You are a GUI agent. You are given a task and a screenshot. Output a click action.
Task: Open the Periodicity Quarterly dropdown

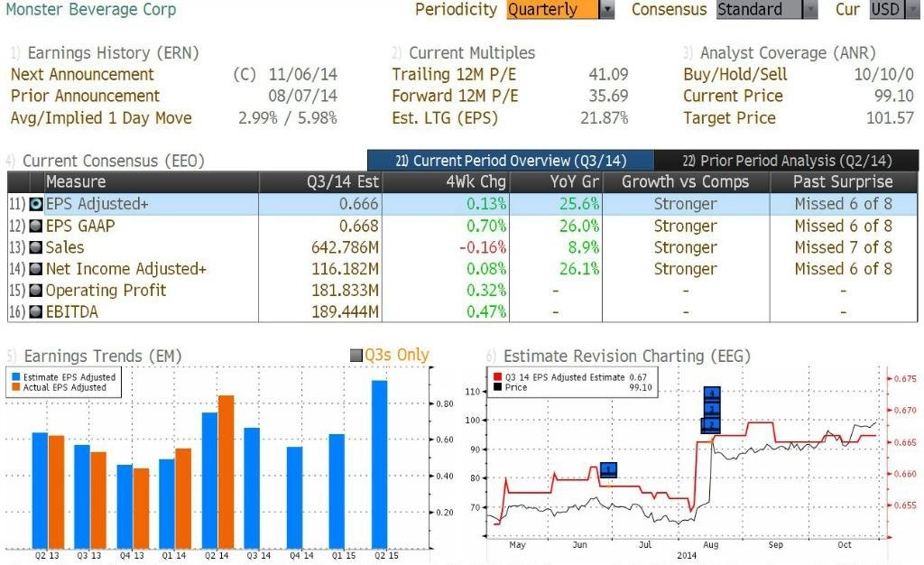(x=559, y=9)
